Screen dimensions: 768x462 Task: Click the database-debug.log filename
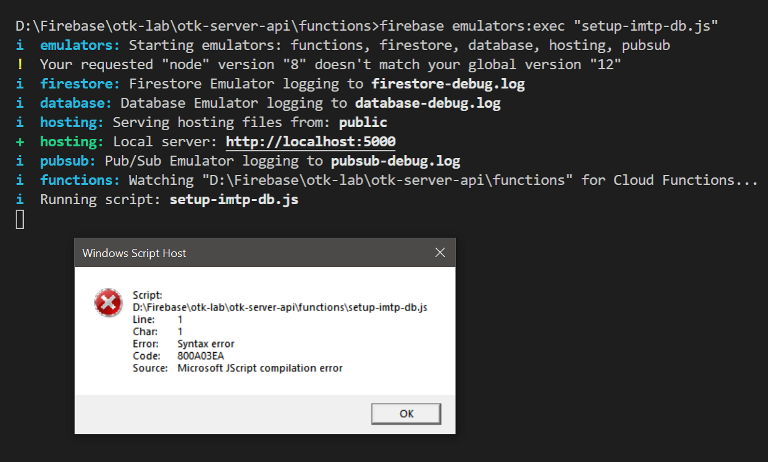[428, 103]
